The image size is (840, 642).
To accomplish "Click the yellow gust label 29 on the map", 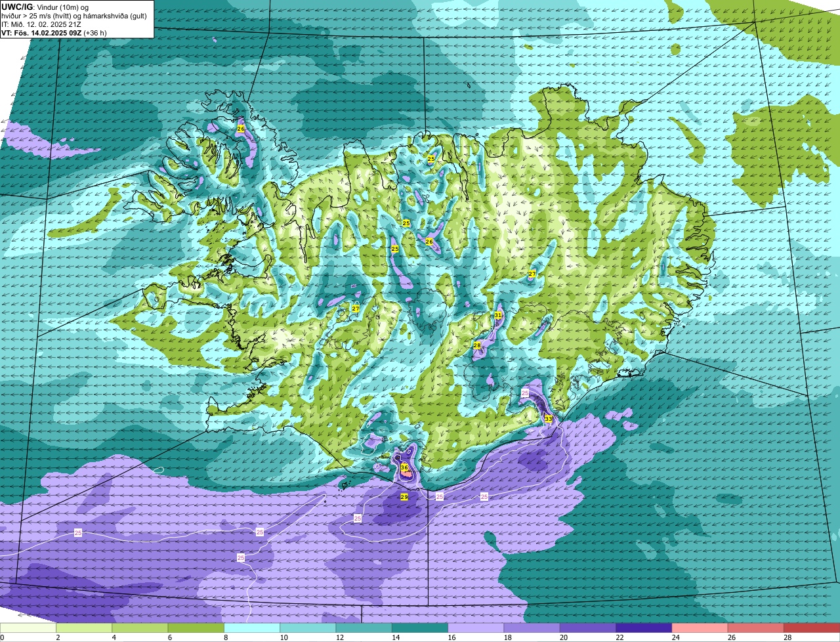I will [404, 497].
